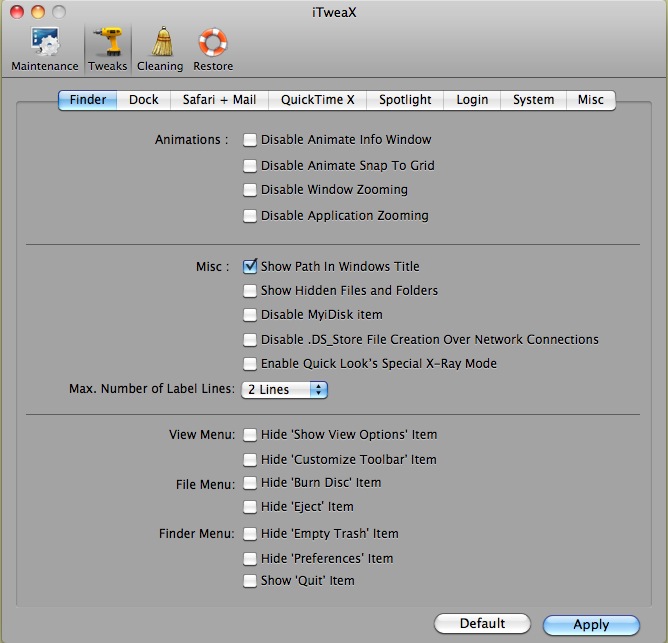The height and width of the screenshot is (643, 668).
Task: Check Disable Window Zooming option
Action: [250, 190]
